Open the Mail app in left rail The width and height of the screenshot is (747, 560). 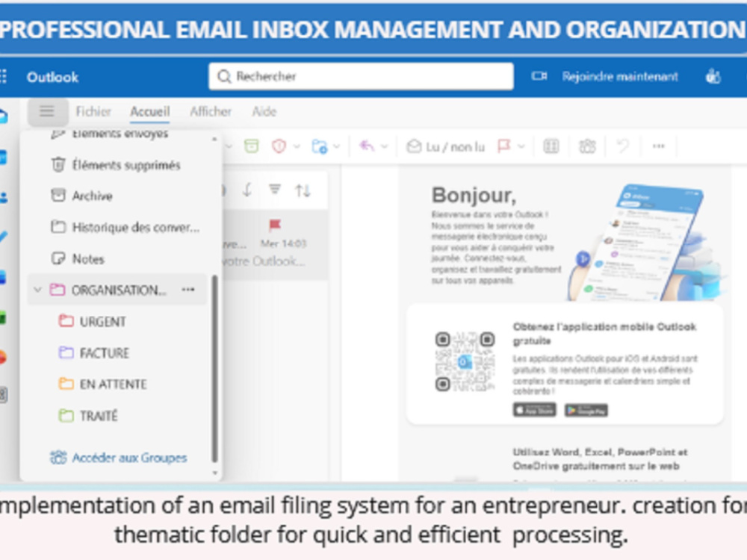tap(3, 116)
